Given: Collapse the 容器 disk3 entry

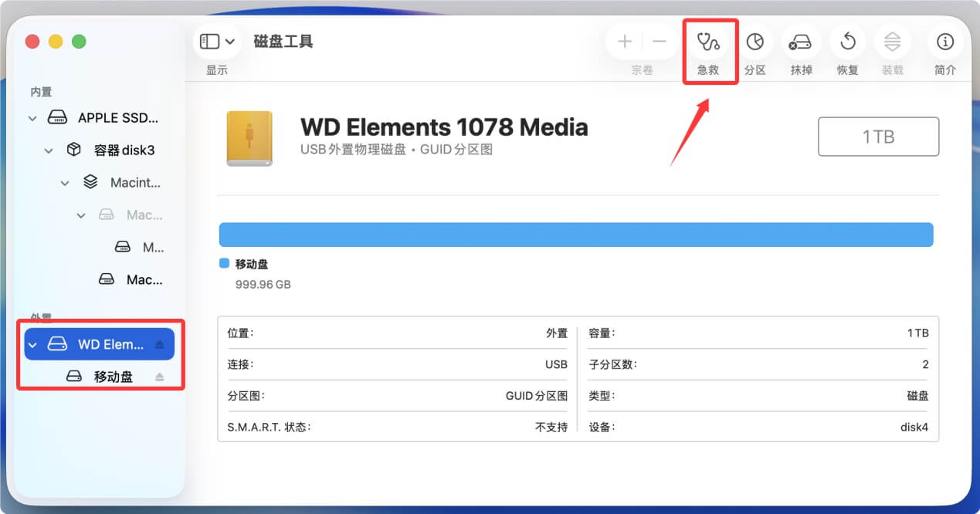Looking at the screenshot, I should tap(49, 150).
